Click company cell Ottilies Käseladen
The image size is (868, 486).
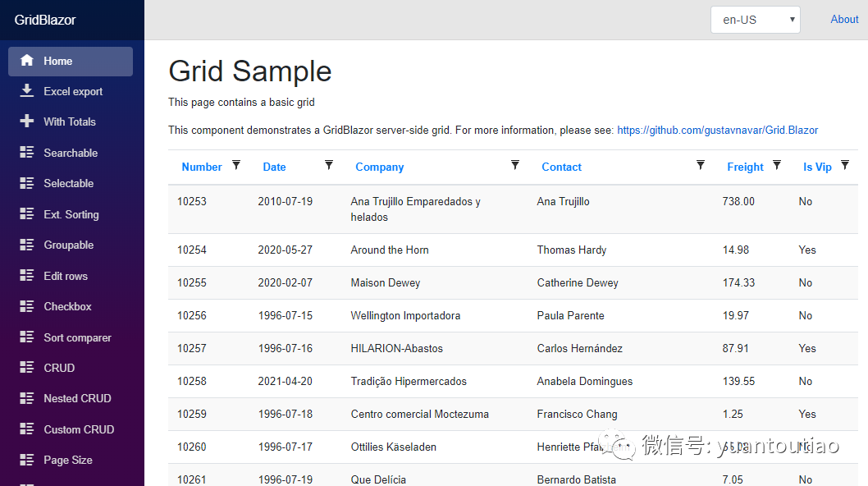pos(393,447)
